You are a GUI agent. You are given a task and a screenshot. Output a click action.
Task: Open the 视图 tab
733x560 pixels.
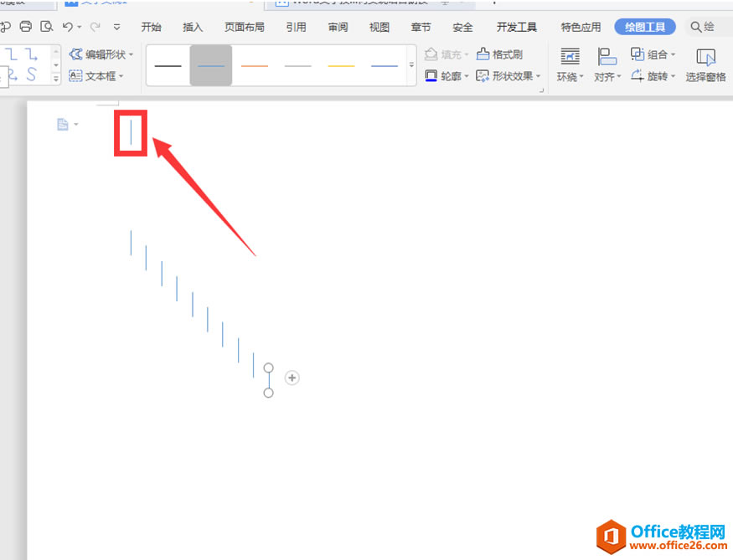379,27
